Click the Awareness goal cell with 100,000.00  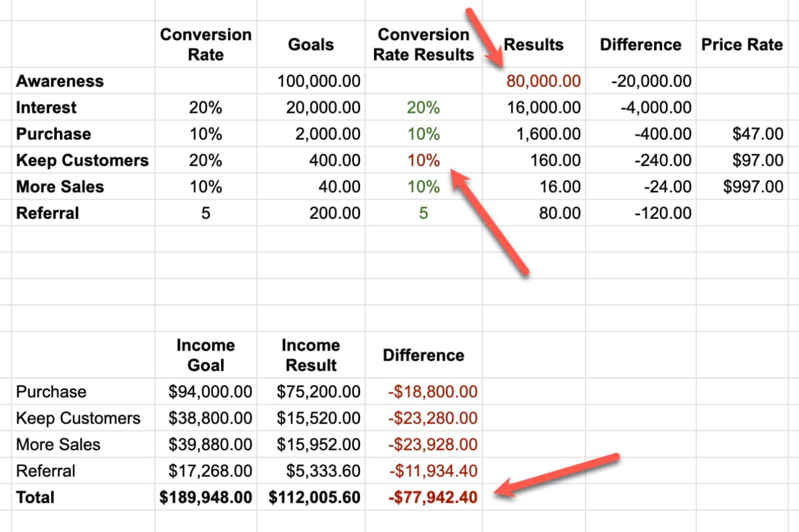(x=318, y=81)
